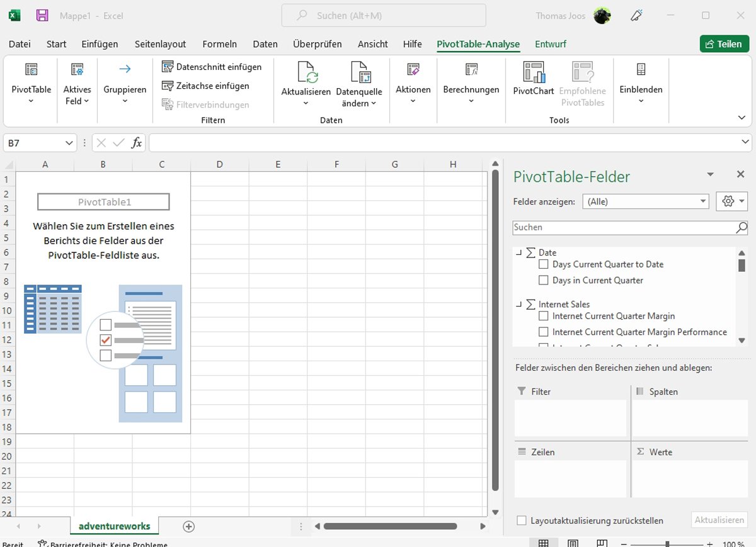
Task: Open the Entwurf ribbon tab
Action: click(x=550, y=44)
